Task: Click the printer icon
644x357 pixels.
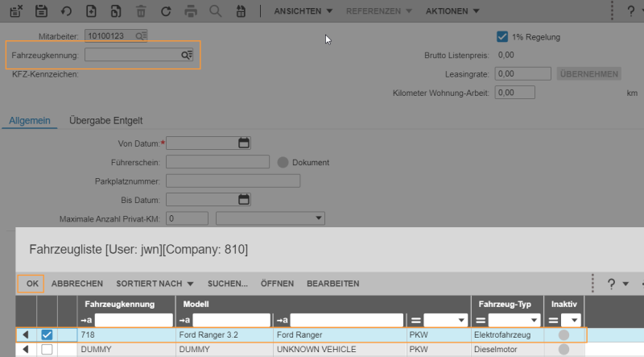Action: tap(191, 11)
